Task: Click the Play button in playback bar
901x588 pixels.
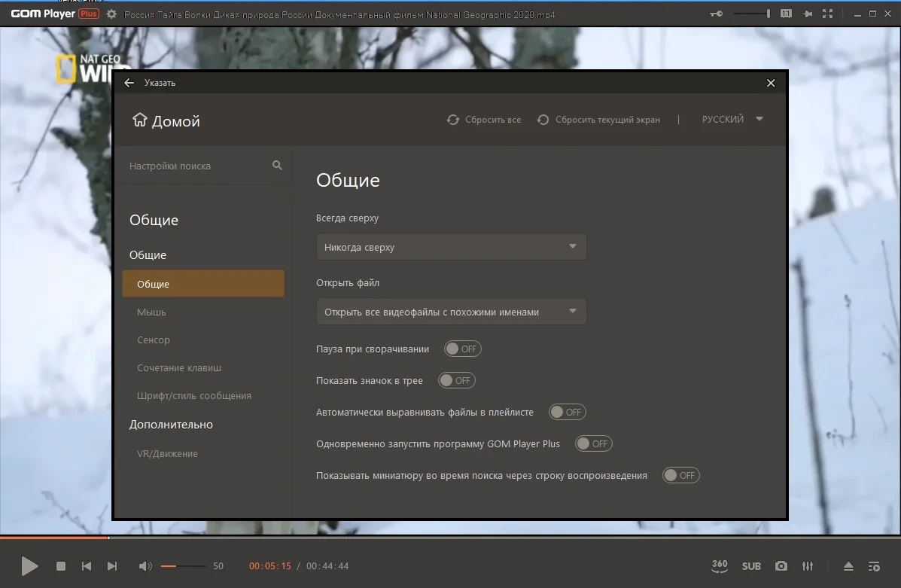Action: pos(29,566)
